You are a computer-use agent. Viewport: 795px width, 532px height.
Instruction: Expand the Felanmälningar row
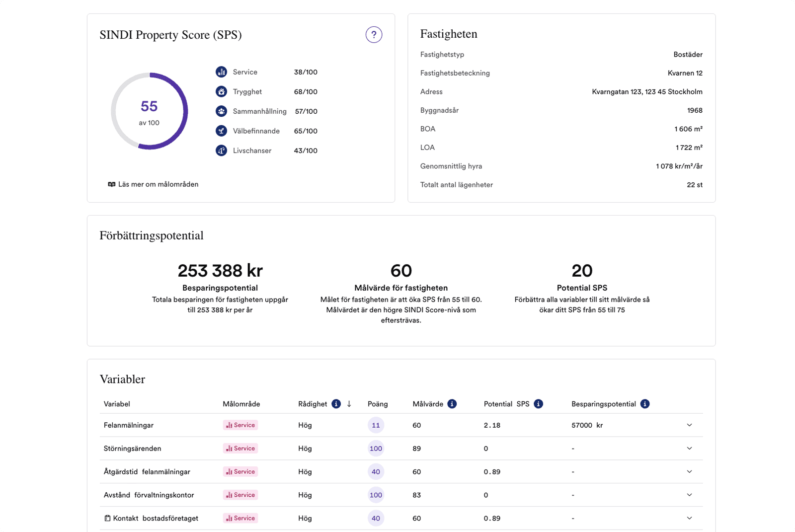point(689,425)
